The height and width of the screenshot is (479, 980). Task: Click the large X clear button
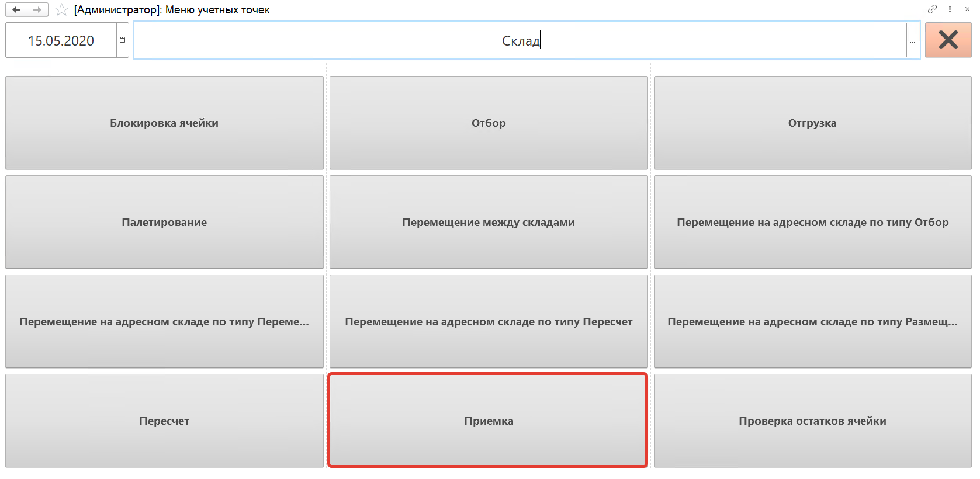click(948, 40)
